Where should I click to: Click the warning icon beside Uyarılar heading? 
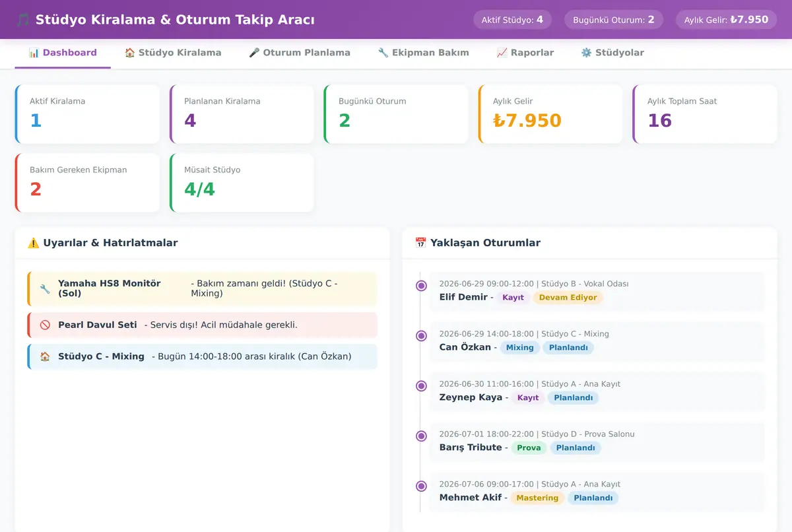(34, 243)
